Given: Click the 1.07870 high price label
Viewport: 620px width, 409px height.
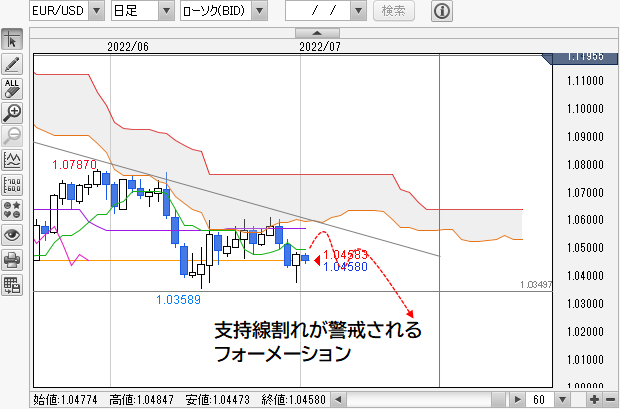Looking at the screenshot, I should (x=74, y=164).
